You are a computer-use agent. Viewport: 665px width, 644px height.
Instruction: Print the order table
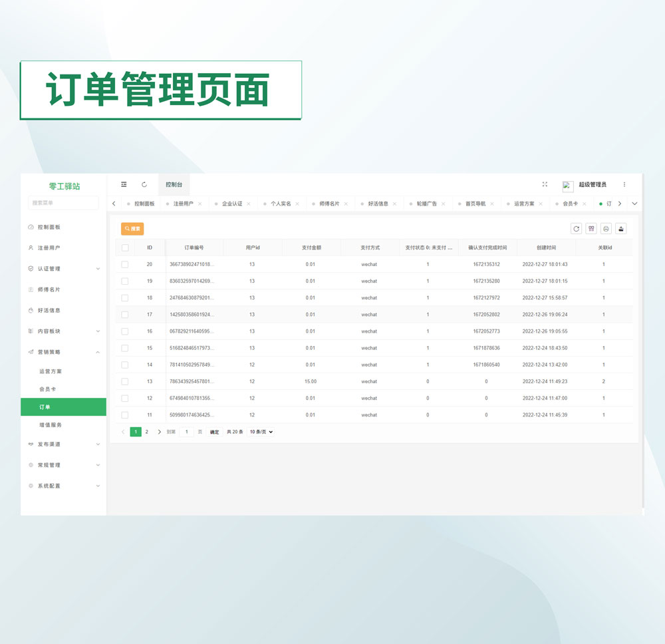coord(606,229)
